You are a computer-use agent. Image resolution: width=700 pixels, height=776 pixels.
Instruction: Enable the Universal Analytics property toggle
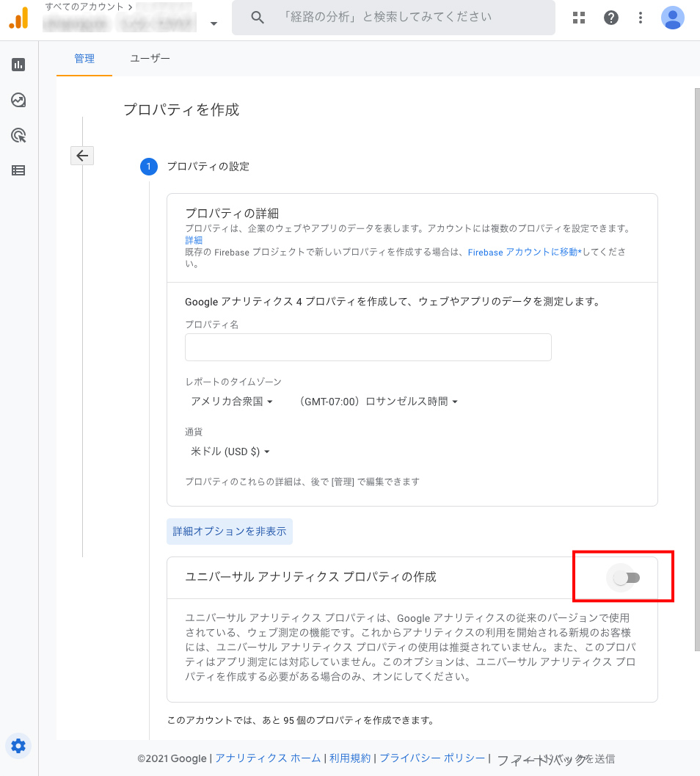[x=627, y=578]
